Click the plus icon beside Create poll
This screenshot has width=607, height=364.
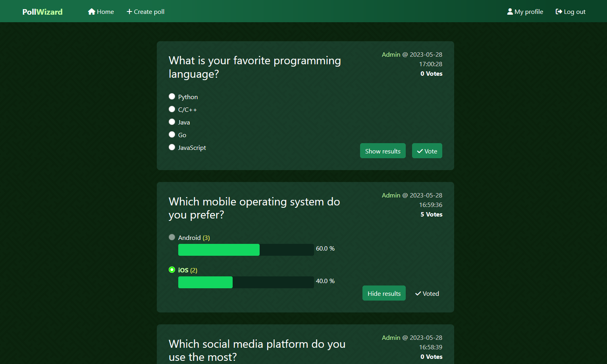129,11
